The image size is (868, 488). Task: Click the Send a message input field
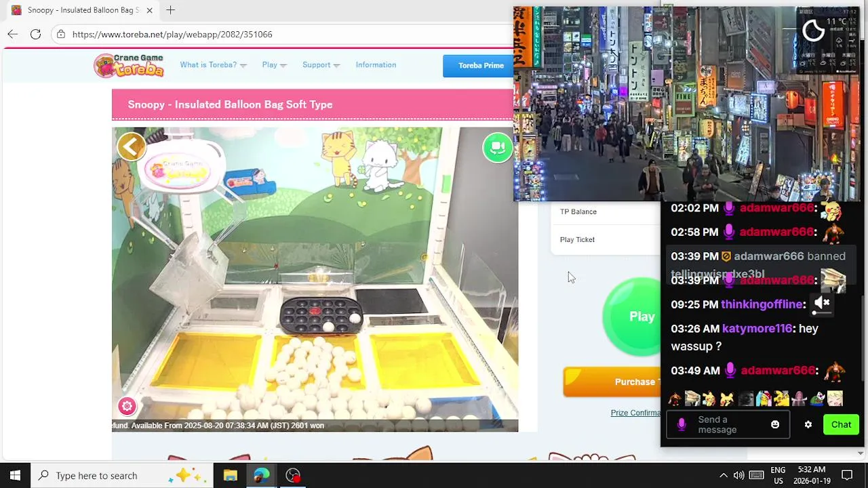728,425
